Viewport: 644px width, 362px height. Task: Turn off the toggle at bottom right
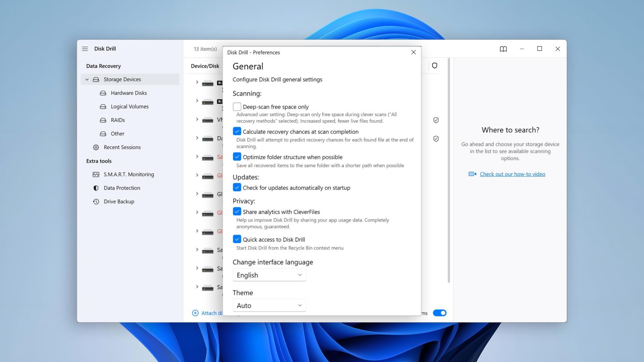coord(439,313)
